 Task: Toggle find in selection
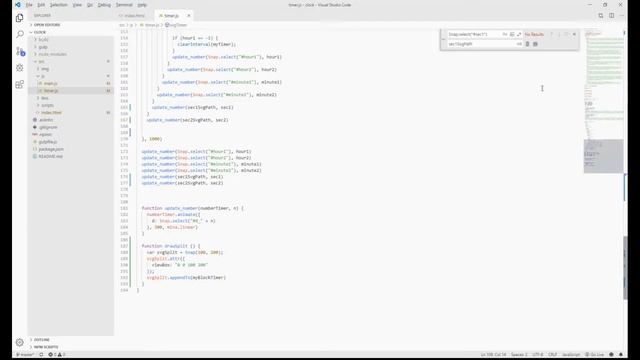566,34
